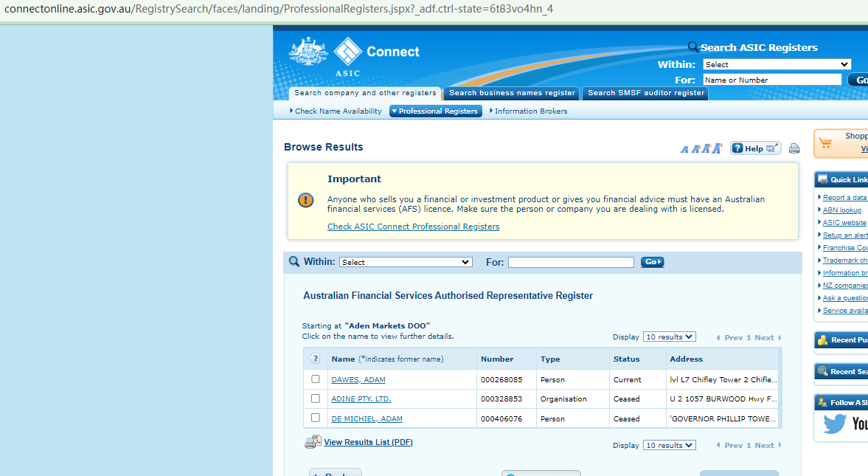The height and width of the screenshot is (476, 868).
Task: Open the NZ companies quick link
Action: (844, 286)
